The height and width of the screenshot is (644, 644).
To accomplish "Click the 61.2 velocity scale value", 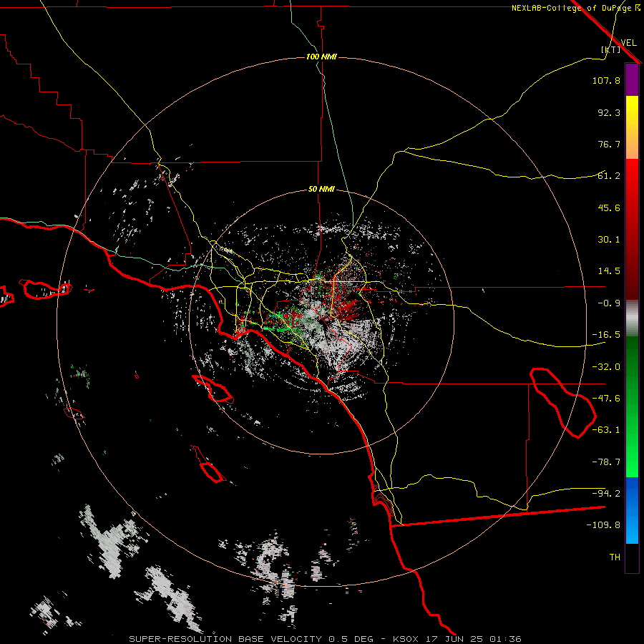I will [609, 176].
